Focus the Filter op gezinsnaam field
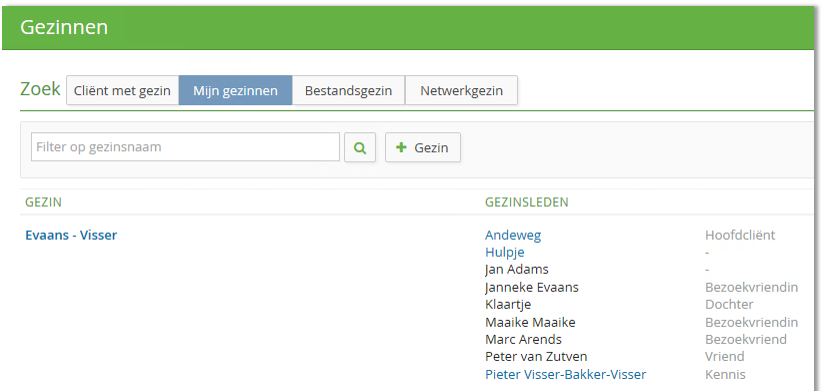 point(186,147)
